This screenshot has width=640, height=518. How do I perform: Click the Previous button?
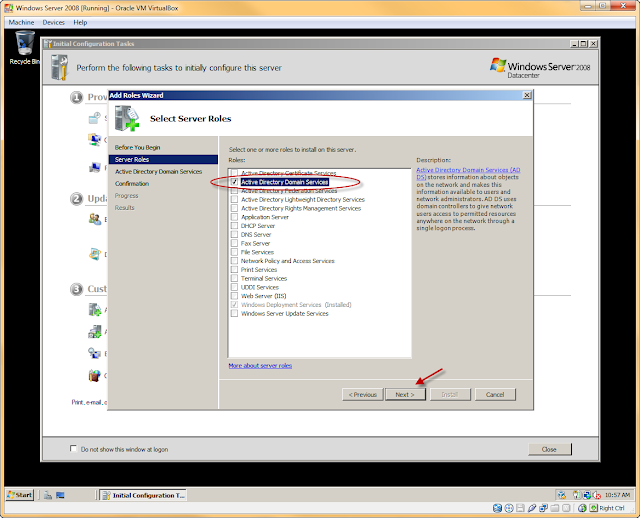click(362, 394)
